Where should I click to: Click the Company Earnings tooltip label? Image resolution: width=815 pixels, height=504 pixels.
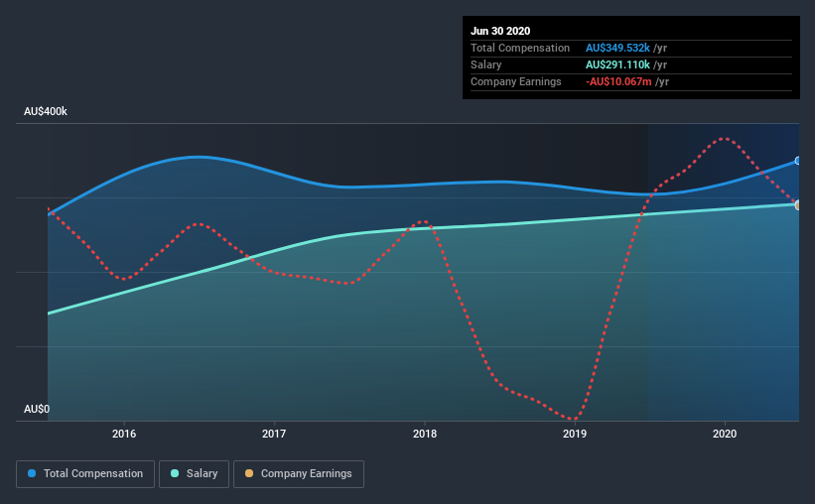pyautogui.click(x=516, y=81)
